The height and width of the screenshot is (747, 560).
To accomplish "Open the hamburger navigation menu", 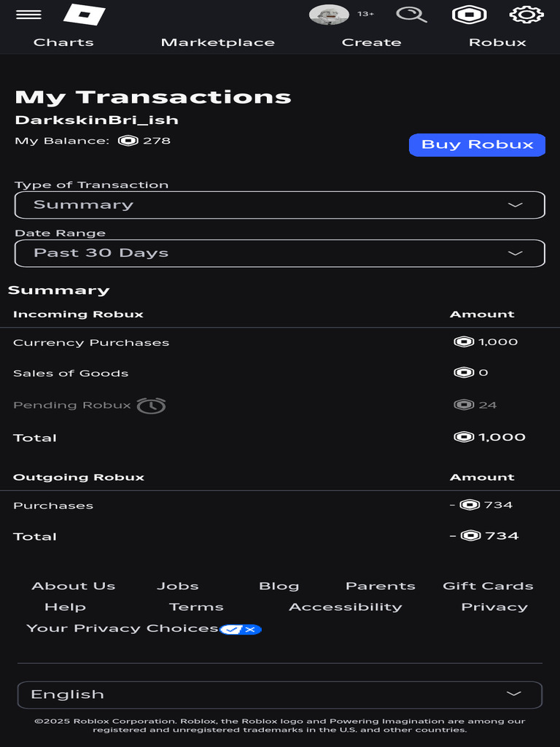I will [28, 15].
